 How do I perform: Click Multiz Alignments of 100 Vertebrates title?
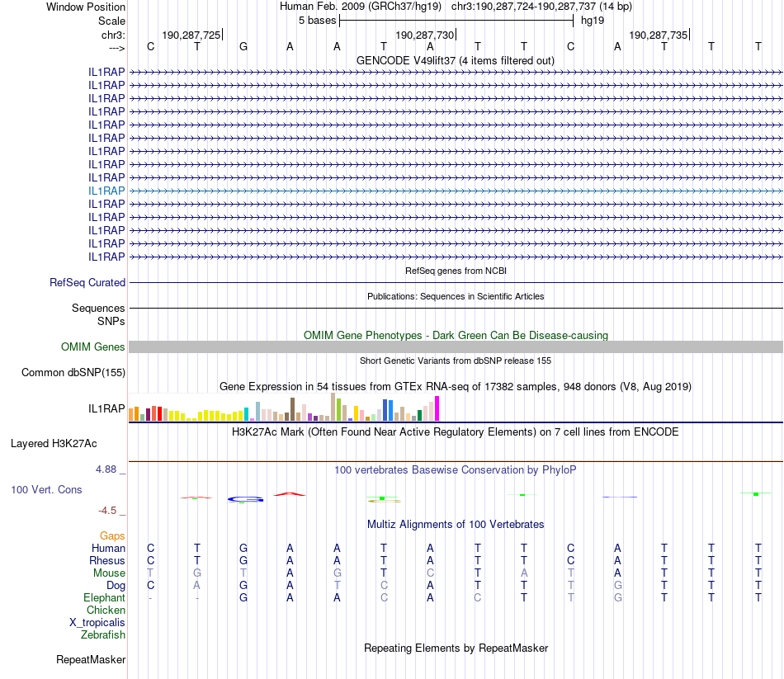coord(456,525)
